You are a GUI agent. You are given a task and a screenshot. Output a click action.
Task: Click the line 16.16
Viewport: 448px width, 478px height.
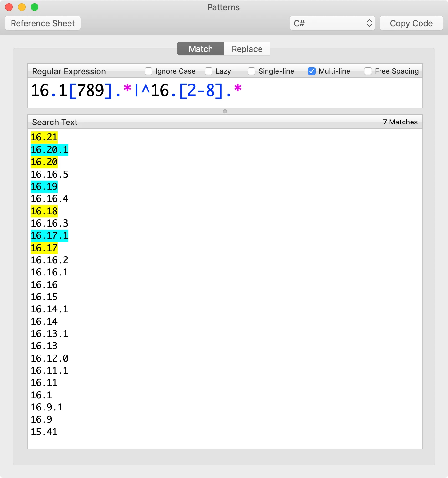point(44,285)
